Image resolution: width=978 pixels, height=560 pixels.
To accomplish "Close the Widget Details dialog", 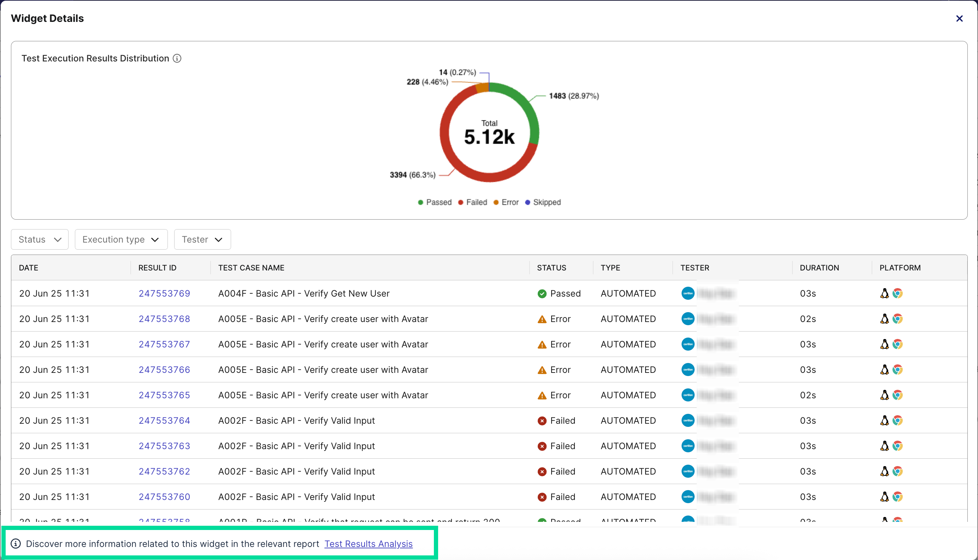I will (959, 18).
